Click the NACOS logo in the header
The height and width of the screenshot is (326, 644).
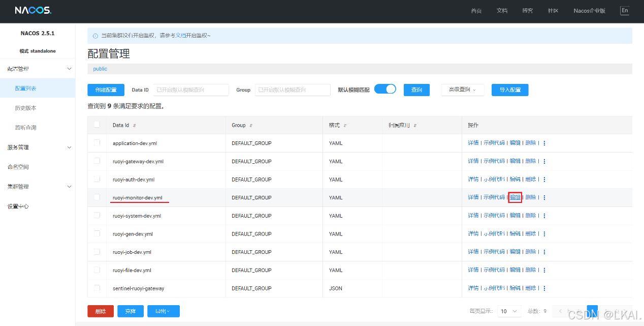click(x=33, y=10)
